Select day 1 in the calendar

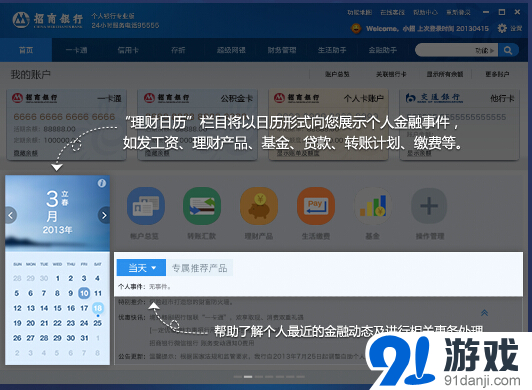click(58, 278)
